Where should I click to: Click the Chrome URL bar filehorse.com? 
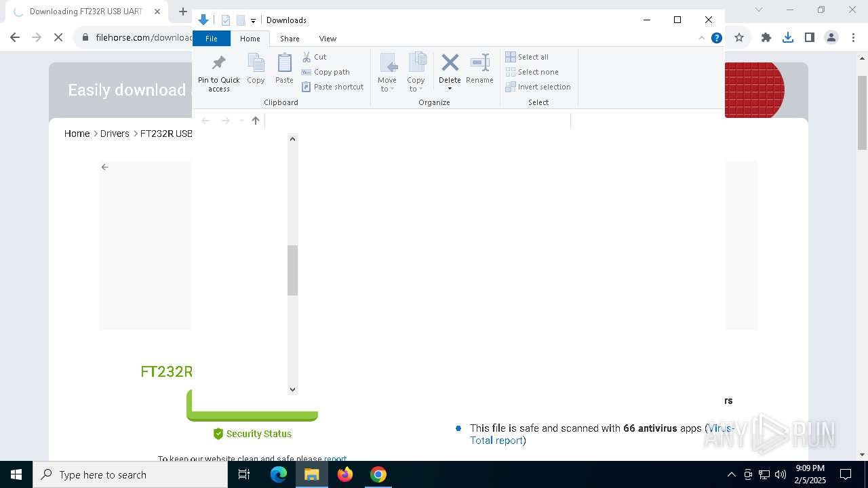(x=144, y=37)
